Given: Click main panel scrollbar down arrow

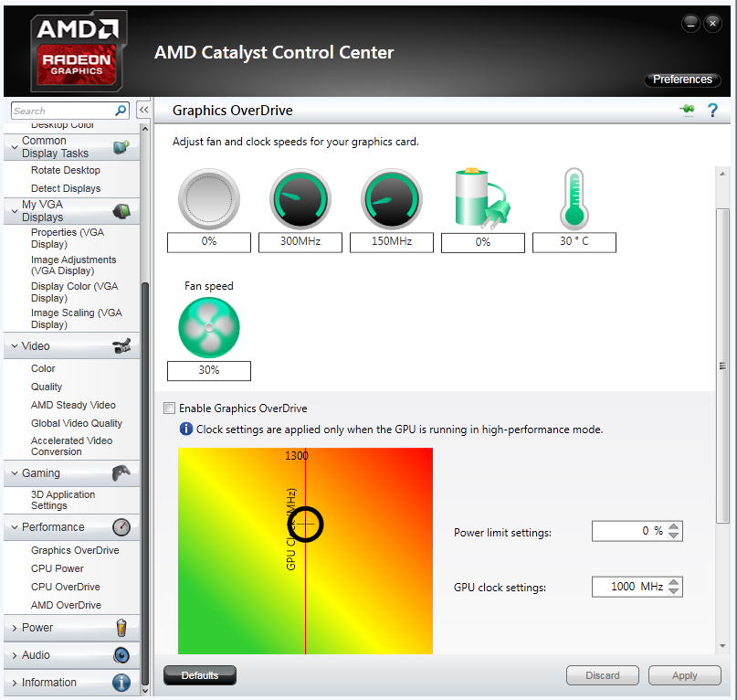Looking at the screenshot, I should (722, 646).
